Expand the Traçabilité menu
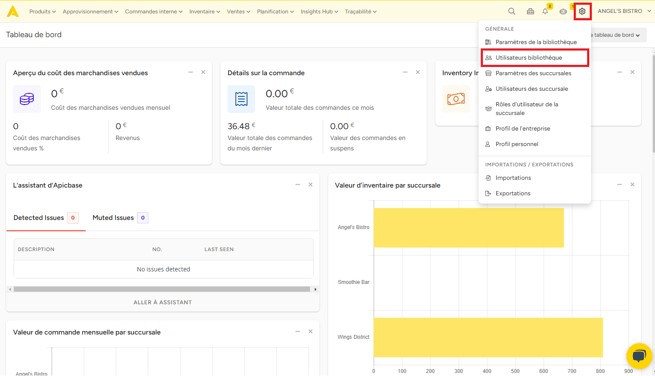This screenshot has height=376, width=655. click(x=361, y=12)
